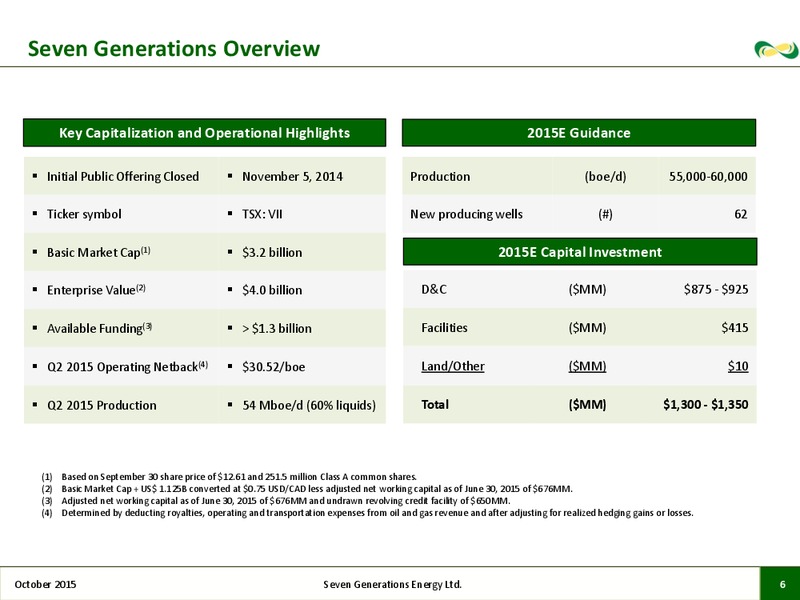Click 'Key Capitalization and Operational Highlights' header
This screenshot has height=600, width=800.
pos(205,133)
